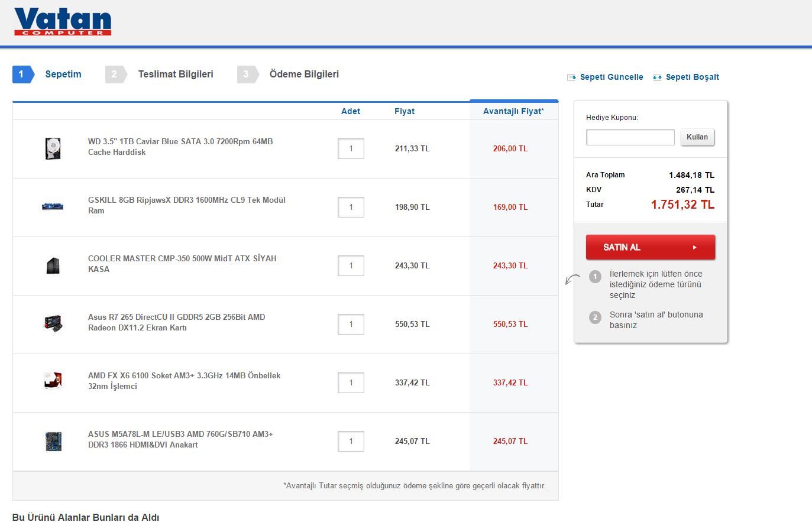Click the Sepeti Güncelle link
Viewport: 812px width, 522px height.
coord(612,77)
